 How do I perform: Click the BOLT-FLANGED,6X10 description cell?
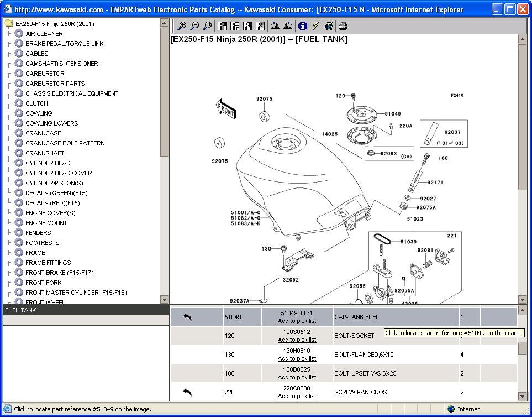click(396, 355)
